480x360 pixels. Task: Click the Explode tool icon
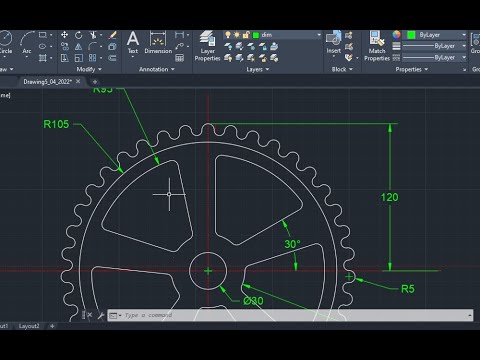(113, 47)
